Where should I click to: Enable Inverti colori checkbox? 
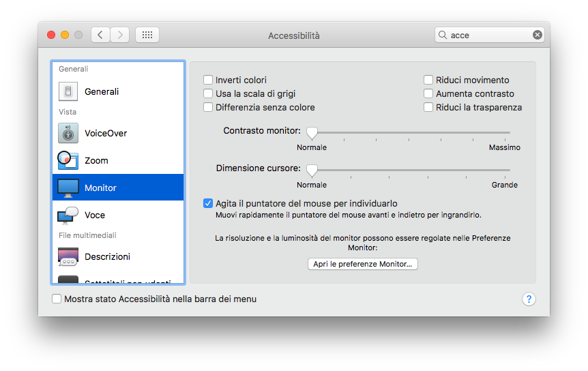(x=209, y=80)
